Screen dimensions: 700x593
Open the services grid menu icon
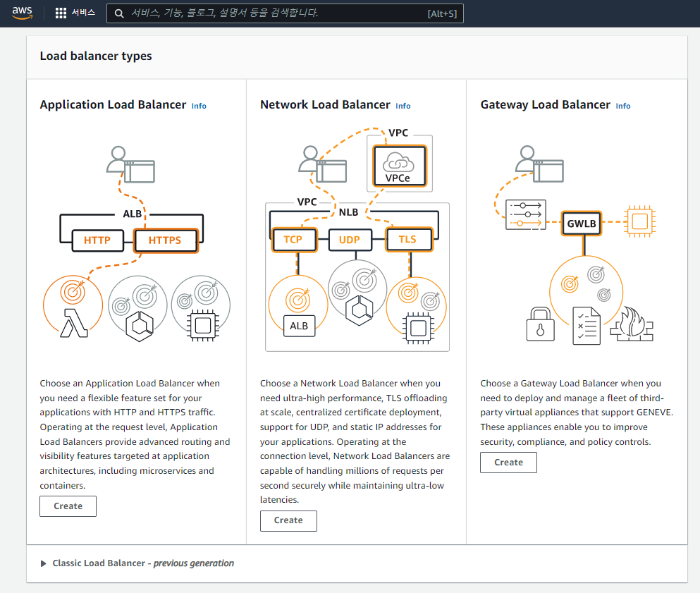[61, 13]
